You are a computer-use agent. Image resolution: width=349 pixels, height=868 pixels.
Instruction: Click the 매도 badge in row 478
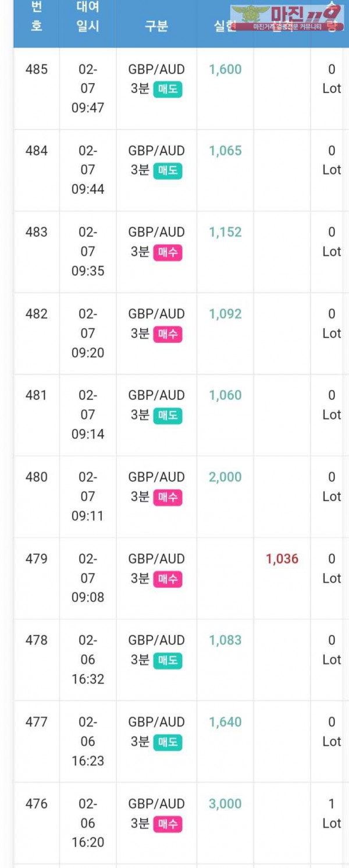168,660
